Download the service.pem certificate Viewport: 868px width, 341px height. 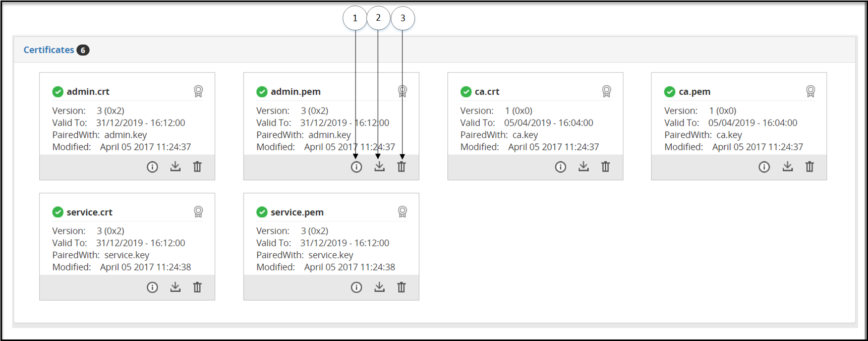pyautogui.click(x=379, y=287)
